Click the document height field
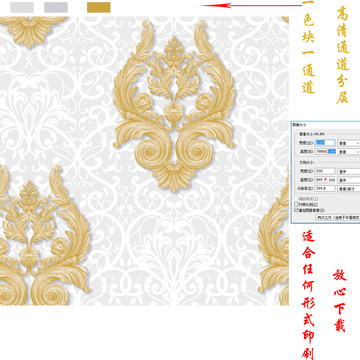This screenshot has width=360, height=360. 325,180
